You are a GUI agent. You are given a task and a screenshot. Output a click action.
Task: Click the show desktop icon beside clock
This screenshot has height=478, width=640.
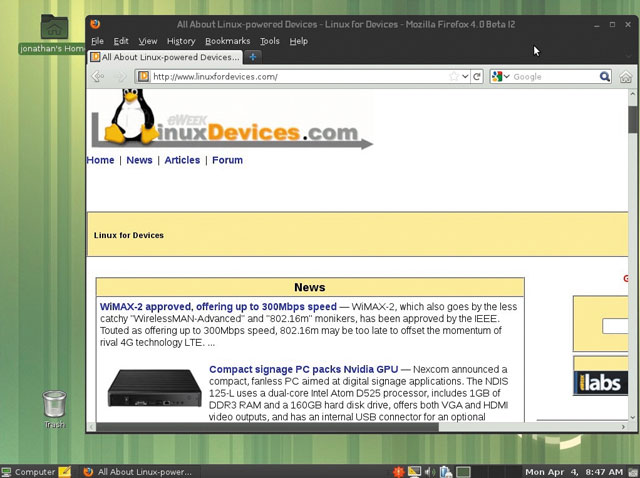pyautogui.click(x=633, y=472)
